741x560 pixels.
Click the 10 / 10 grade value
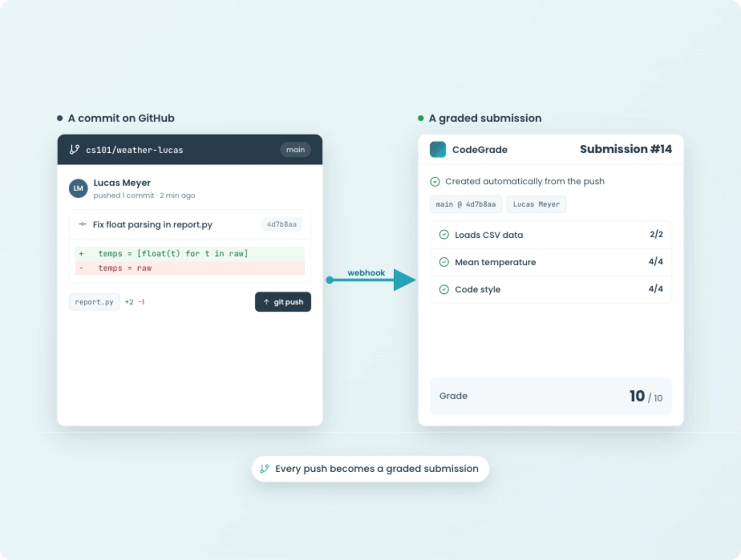click(646, 396)
